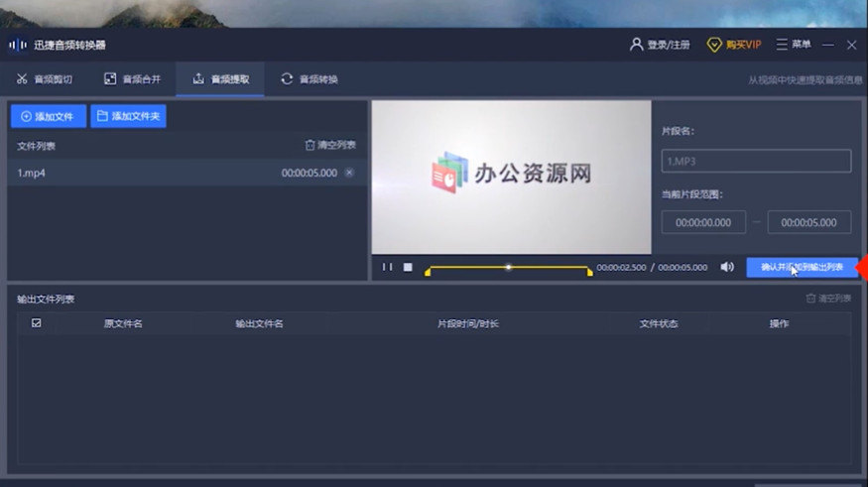
Task: Click the segment end time 00:00:05.000 field
Action: coord(808,222)
